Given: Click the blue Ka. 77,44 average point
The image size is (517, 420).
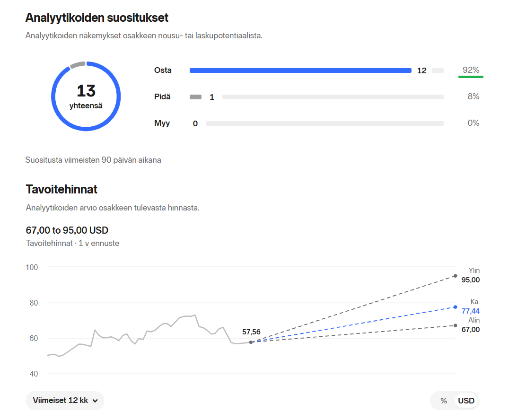Looking at the screenshot, I should [456, 307].
